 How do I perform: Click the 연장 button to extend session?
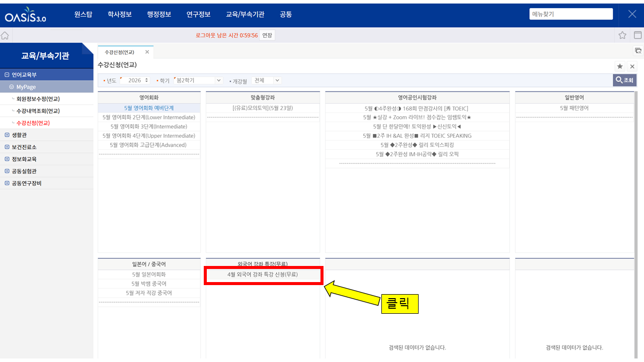(x=267, y=35)
